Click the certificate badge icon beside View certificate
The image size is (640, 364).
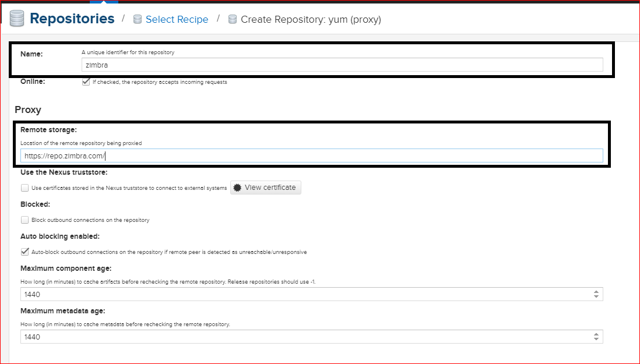pos(237,188)
